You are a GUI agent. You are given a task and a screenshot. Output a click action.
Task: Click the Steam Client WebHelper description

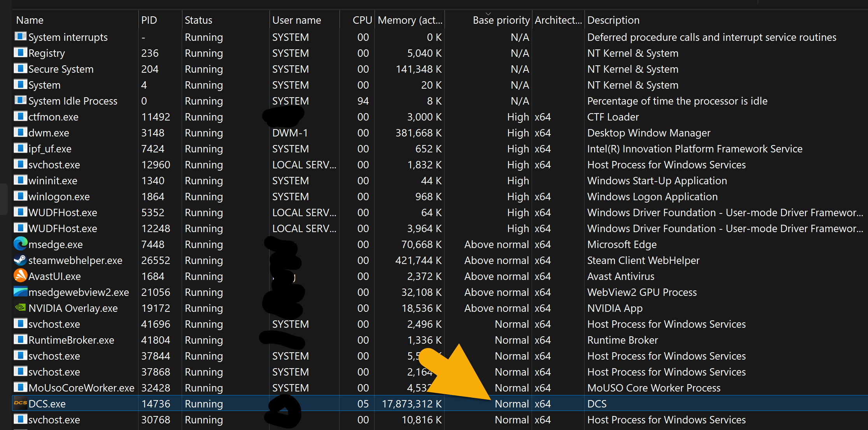643,260
